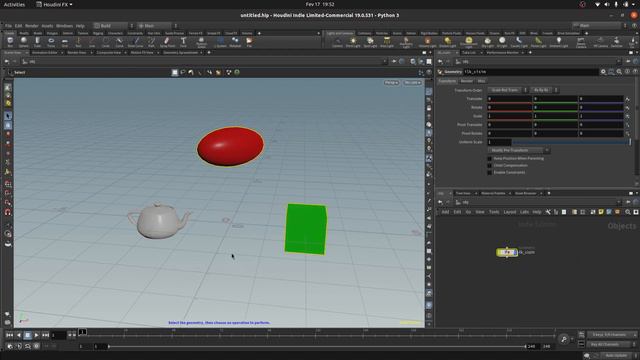Enable Child Compensation checkbox
The image size is (640, 360).
(x=489, y=165)
